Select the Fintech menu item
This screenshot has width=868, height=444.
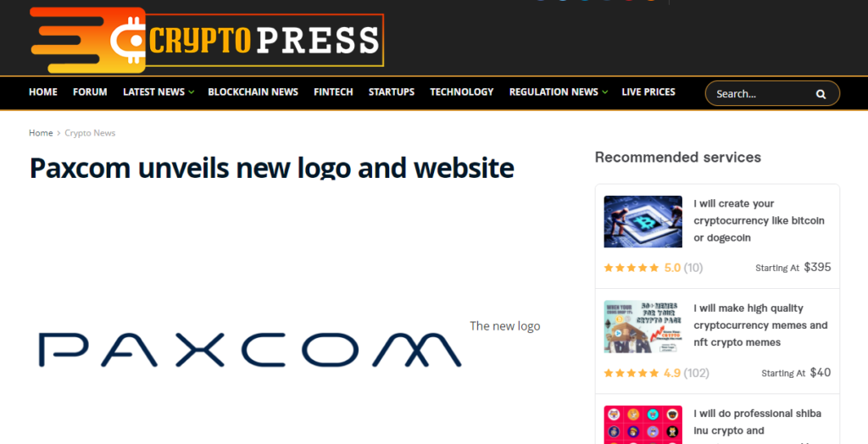click(333, 92)
